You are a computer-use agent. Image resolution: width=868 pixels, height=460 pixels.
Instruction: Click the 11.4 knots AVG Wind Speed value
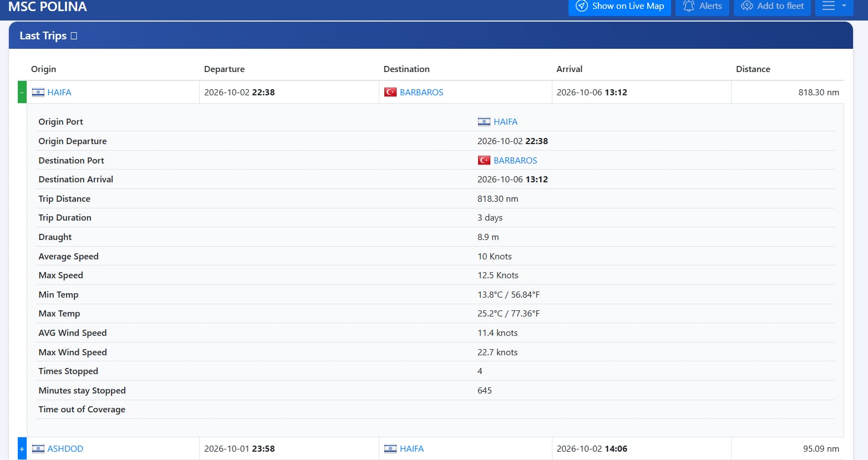click(498, 333)
